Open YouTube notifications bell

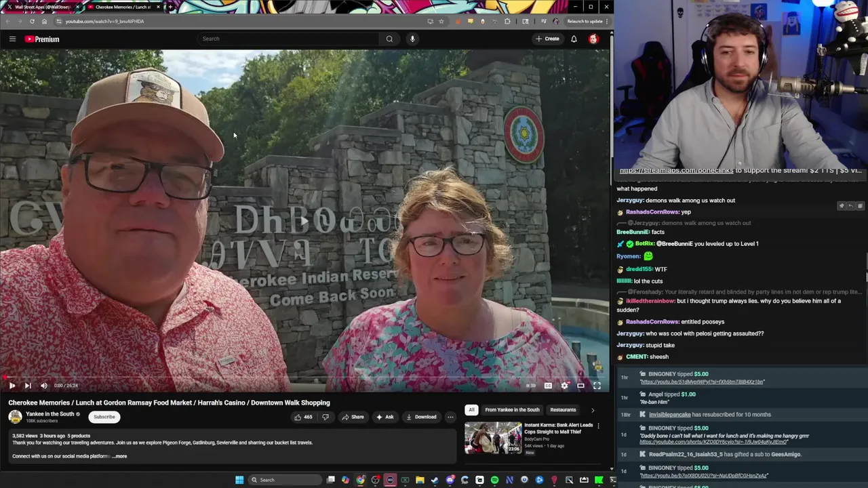point(574,39)
